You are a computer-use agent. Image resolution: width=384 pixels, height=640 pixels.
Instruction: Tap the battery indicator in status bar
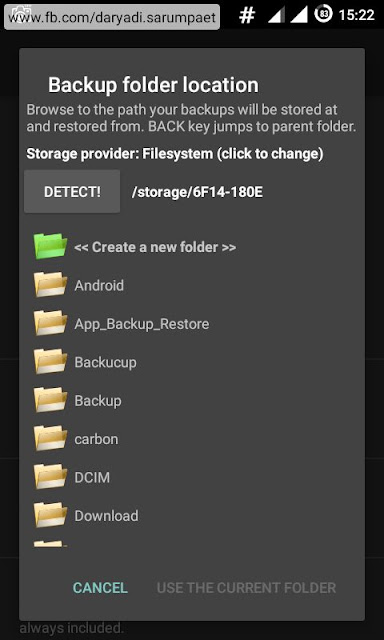tap(324, 15)
